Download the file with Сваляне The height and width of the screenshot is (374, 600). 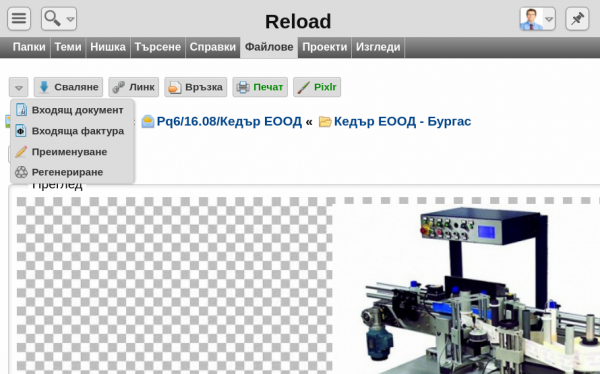point(68,87)
